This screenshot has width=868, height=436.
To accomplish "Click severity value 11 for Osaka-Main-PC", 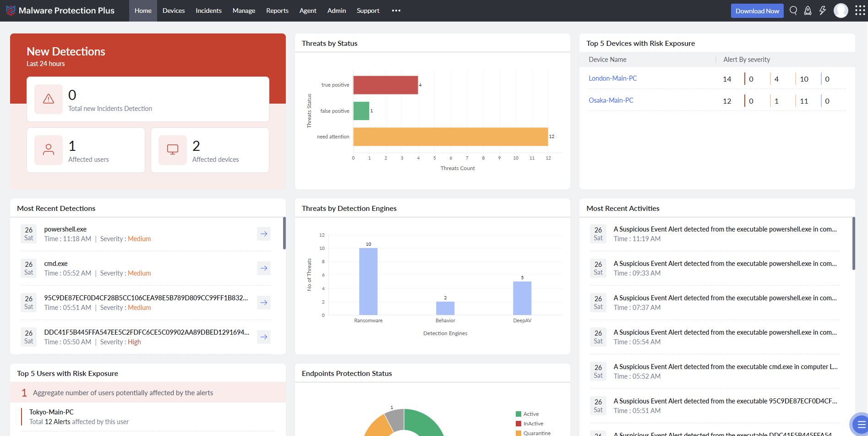I will (804, 101).
